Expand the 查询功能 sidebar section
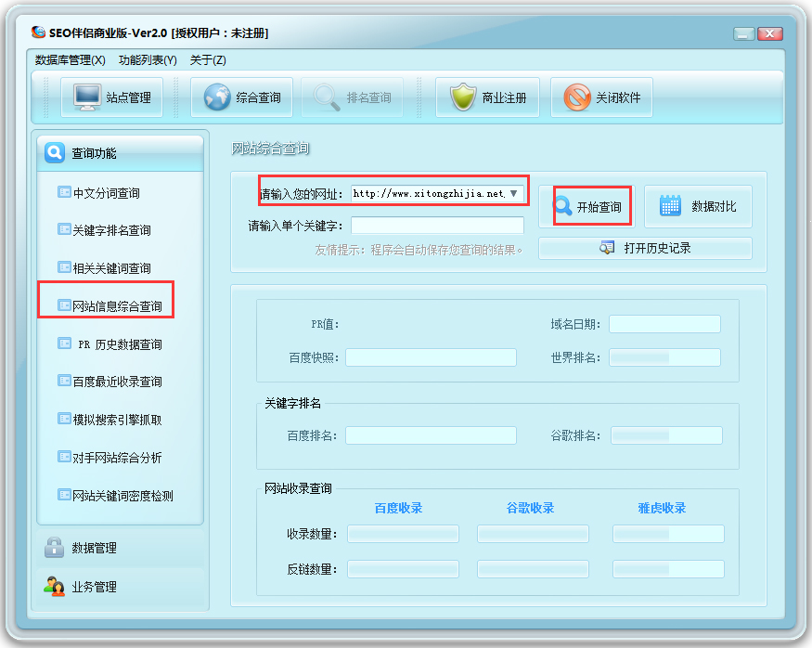Viewport: 812px width, 648px height. (119, 153)
